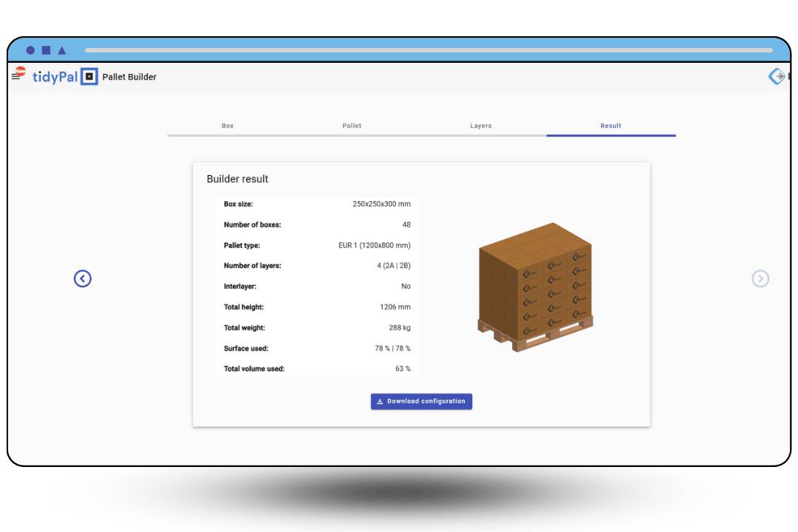Click the Download configuration button
798x532 pixels.
click(421, 401)
